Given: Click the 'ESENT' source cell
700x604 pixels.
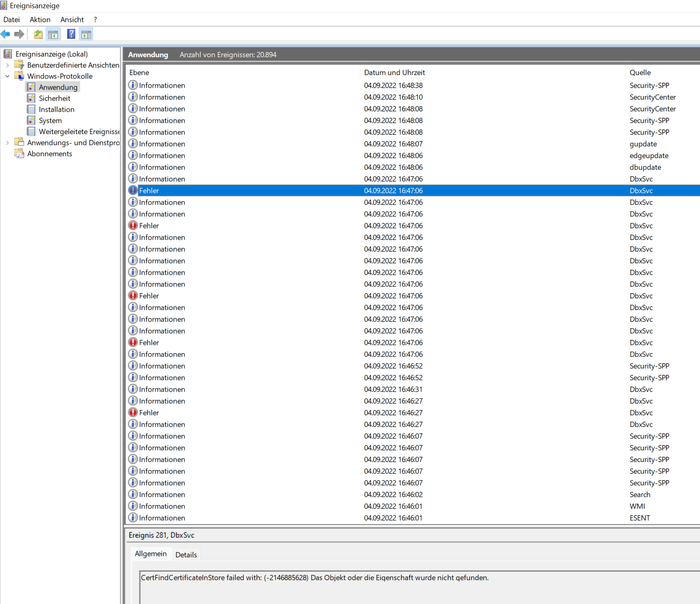Looking at the screenshot, I should tap(640, 518).
